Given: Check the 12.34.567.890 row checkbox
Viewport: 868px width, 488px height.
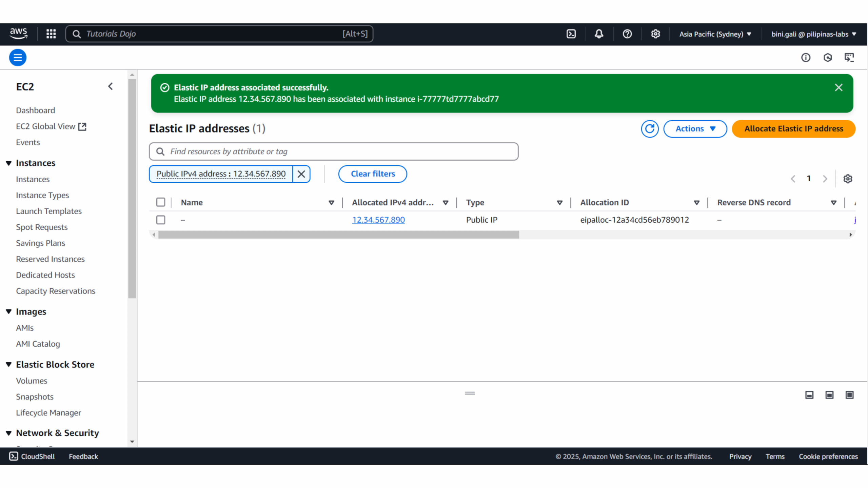Looking at the screenshot, I should [161, 220].
